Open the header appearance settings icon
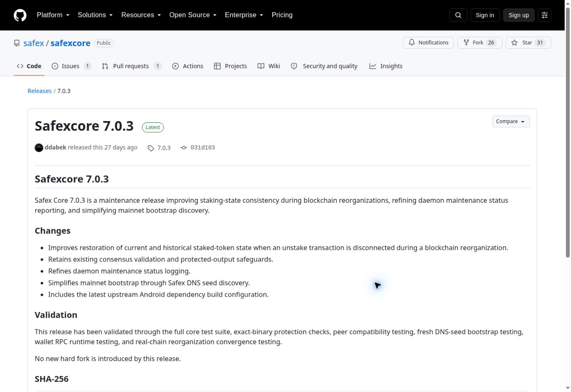The width and height of the screenshot is (571, 392). point(544,15)
